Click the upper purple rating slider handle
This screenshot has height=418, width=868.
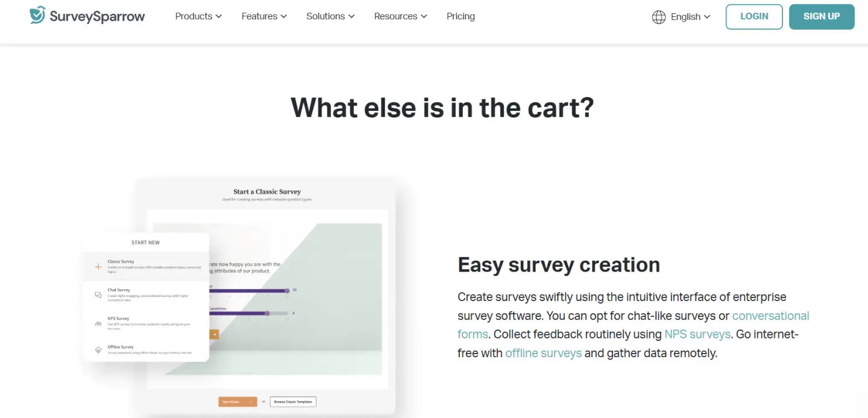coord(287,290)
